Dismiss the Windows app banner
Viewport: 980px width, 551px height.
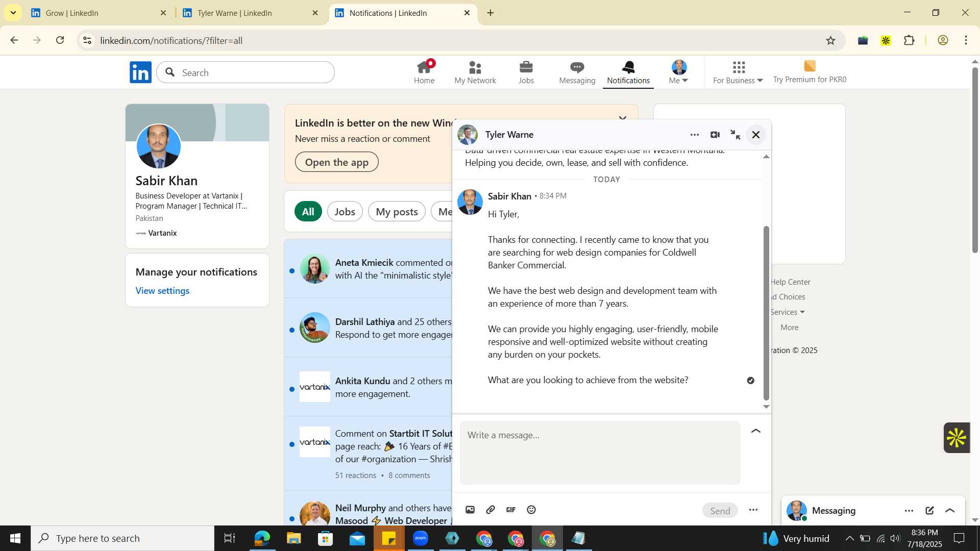point(622,118)
